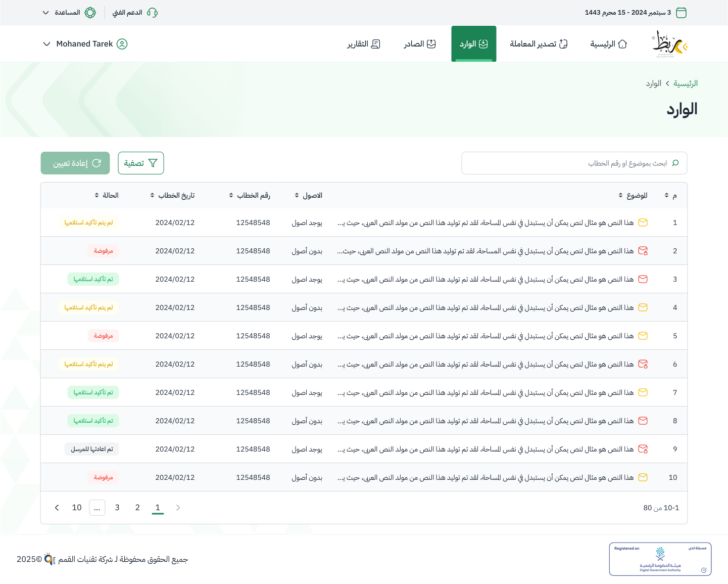This screenshot has width=728, height=584.
Task: Open the تصفية filter button
Action: point(140,163)
